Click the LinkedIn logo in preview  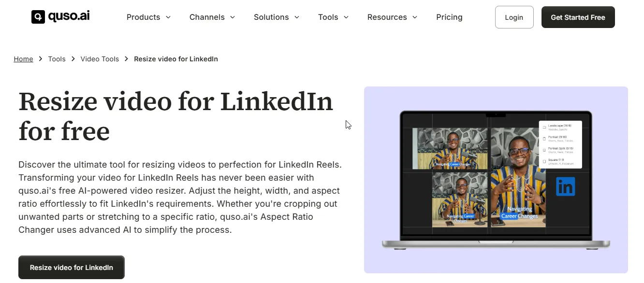(x=565, y=186)
